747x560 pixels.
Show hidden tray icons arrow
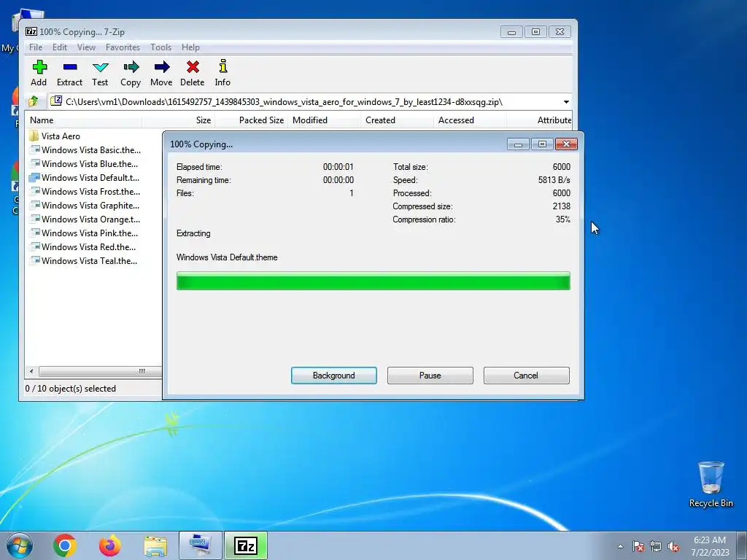point(620,547)
